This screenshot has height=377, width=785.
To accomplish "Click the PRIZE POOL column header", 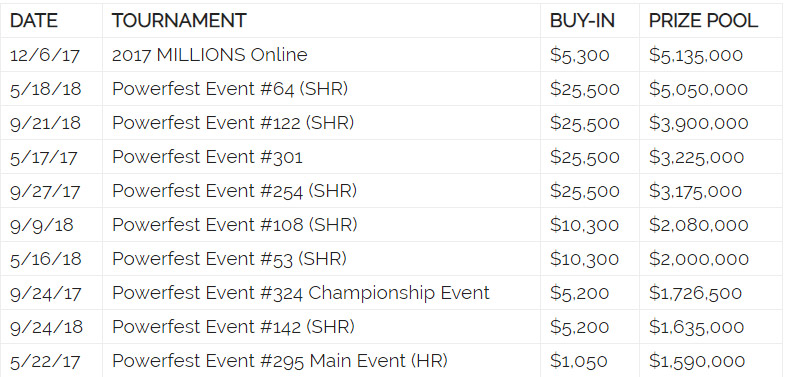I will [x=703, y=21].
